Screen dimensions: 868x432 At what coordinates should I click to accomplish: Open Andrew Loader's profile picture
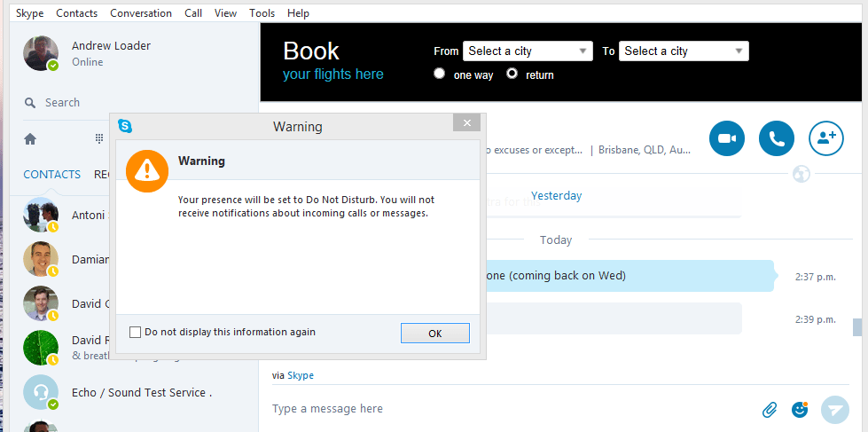41,53
